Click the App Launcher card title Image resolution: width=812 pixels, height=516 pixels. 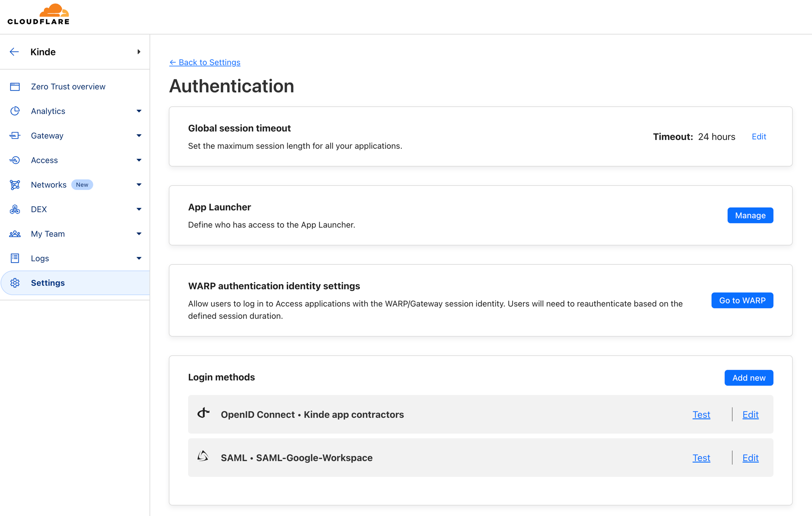(x=219, y=207)
